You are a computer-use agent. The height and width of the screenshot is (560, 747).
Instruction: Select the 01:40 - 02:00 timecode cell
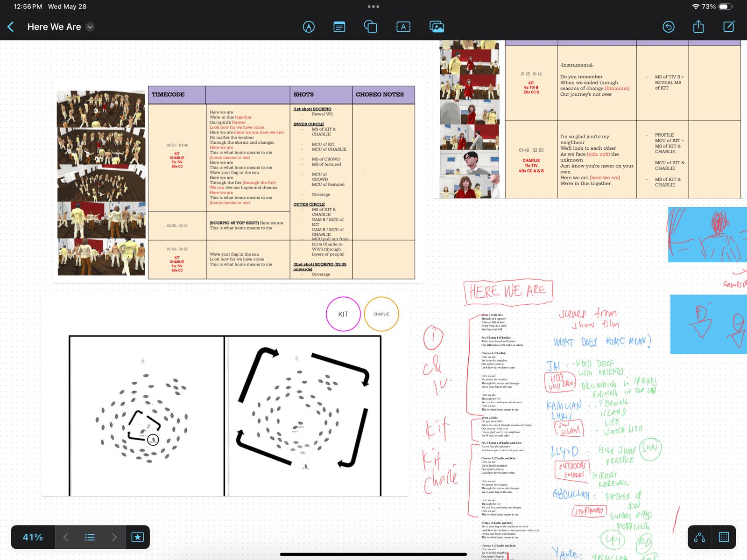click(531, 160)
